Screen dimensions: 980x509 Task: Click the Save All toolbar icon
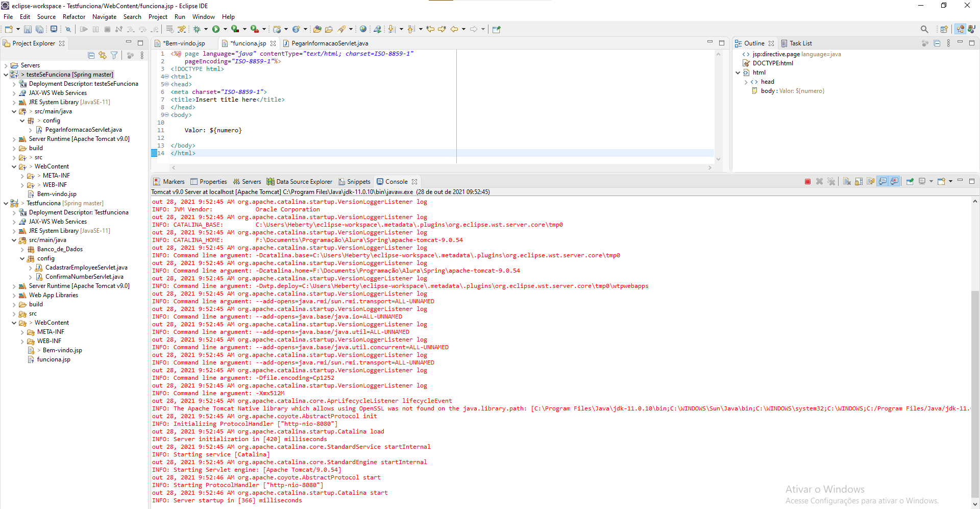click(39, 30)
